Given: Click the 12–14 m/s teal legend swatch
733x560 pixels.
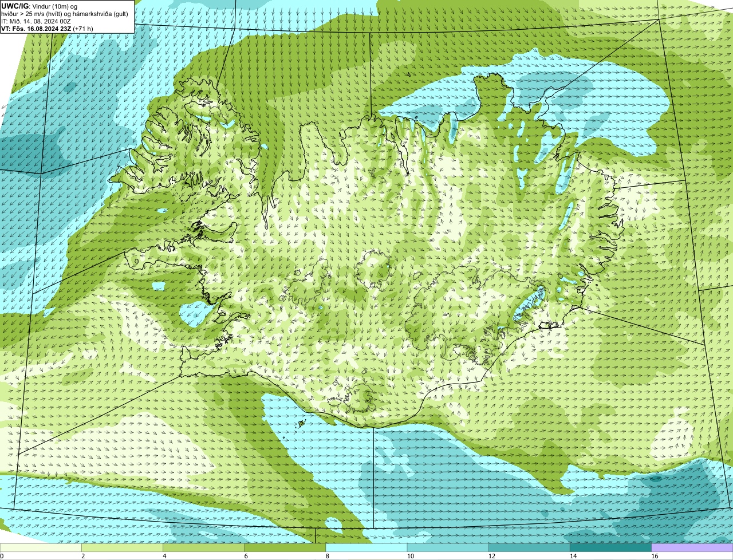Looking at the screenshot, I should click(x=530, y=548).
